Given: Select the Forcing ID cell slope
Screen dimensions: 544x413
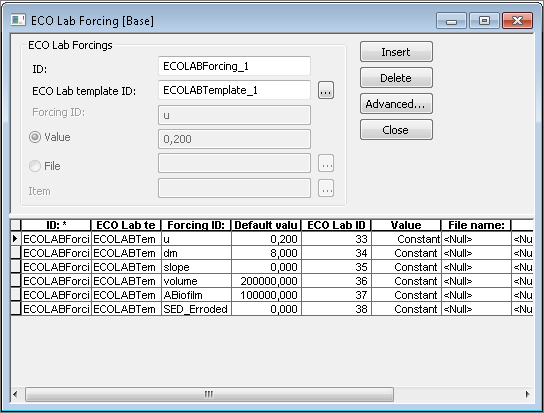Looking at the screenshot, I should (x=196, y=267).
